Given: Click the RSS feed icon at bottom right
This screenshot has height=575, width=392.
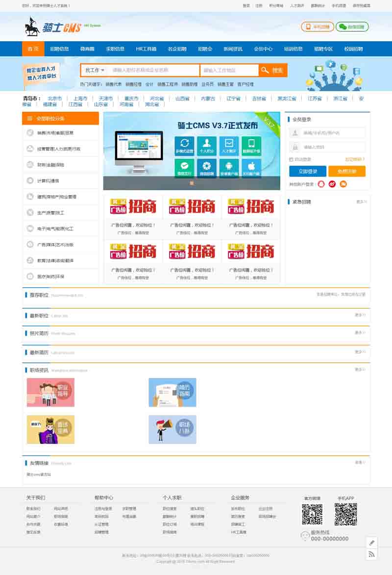Looking at the screenshot, I should point(372,554).
